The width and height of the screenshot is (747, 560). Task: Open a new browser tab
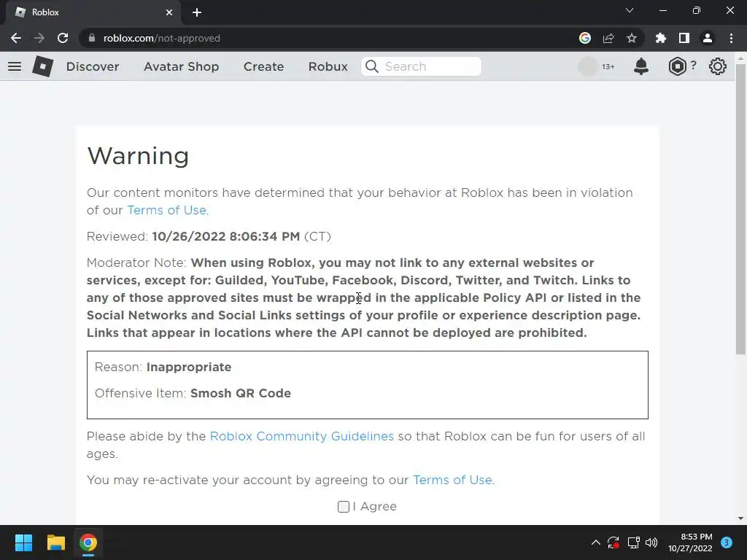[197, 12]
